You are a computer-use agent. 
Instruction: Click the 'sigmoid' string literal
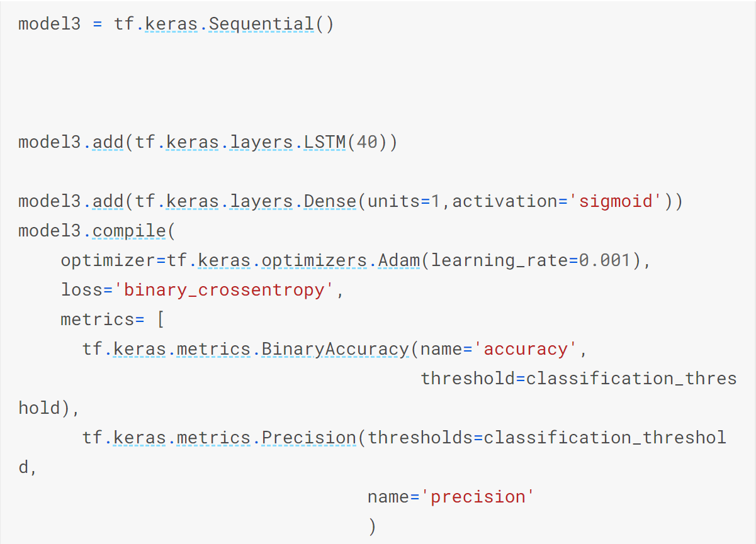coord(616,201)
